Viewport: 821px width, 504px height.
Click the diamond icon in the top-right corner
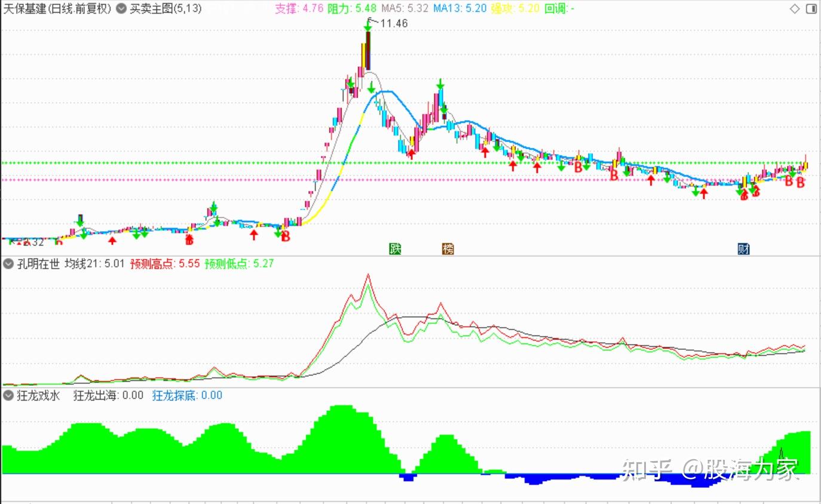pyautogui.click(x=795, y=9)
